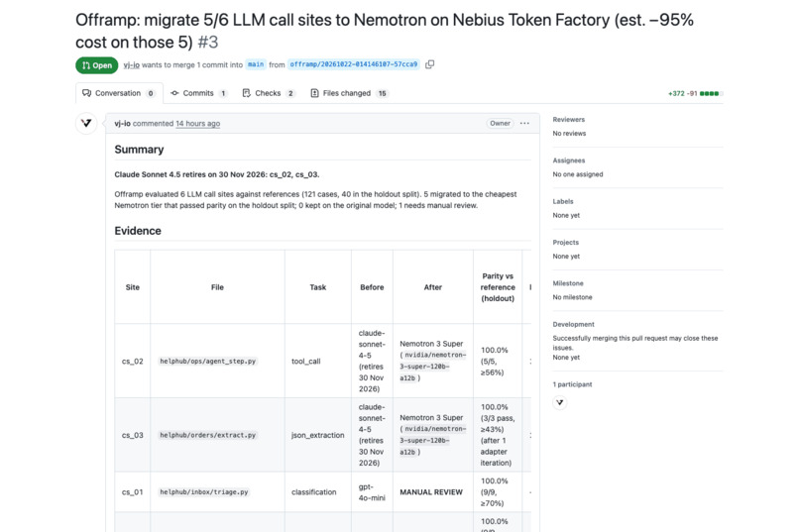Open the Commits tab
799x532 pixels.
click(198, 93)
